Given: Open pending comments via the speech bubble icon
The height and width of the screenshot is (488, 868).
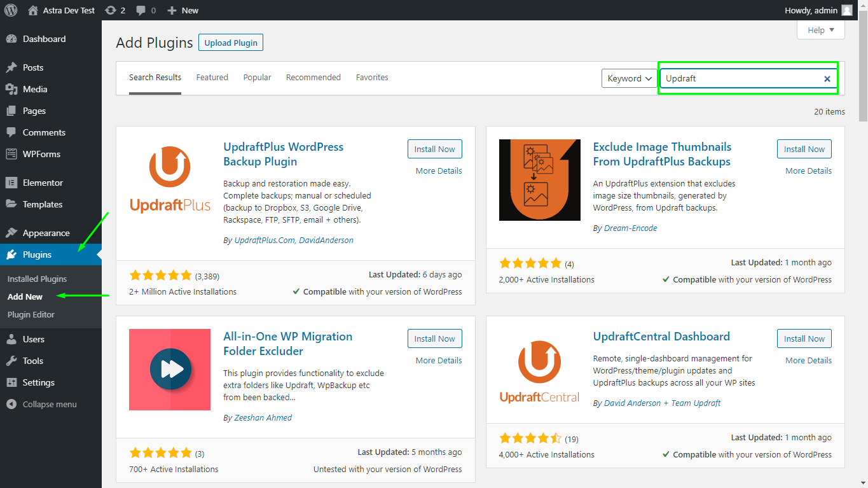Looking at the screenshot, I should (141, 10).
